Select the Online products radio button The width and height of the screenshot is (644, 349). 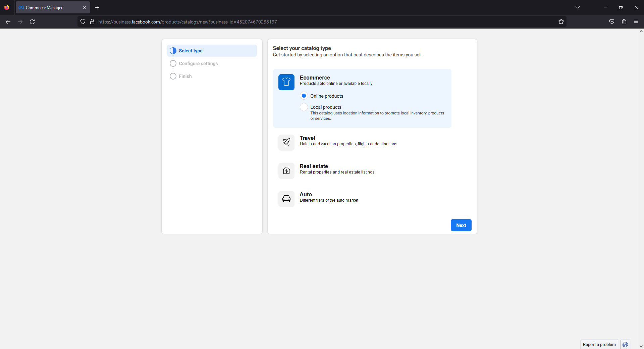click(304, 96)
